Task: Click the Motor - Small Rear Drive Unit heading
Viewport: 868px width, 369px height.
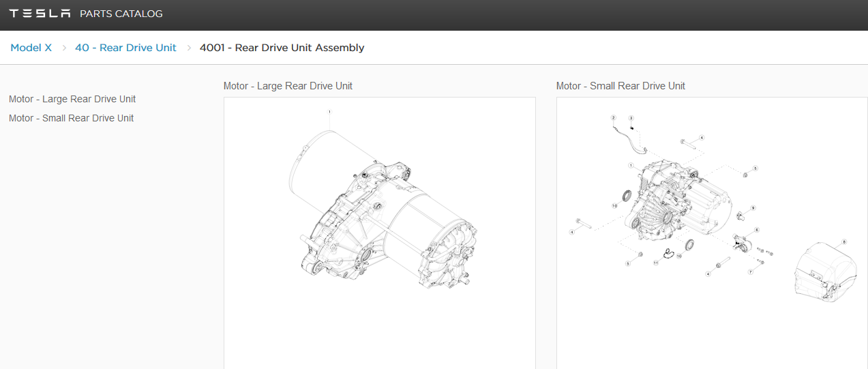Action: click(x=620, y=86)
